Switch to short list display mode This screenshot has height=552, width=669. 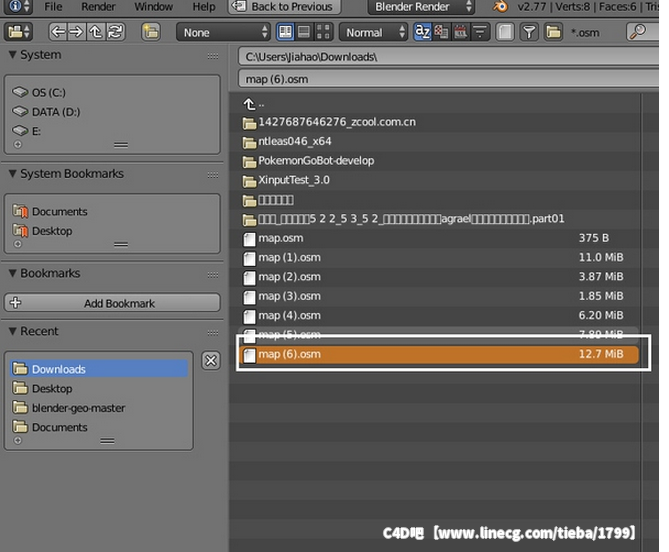click(285, 32)
